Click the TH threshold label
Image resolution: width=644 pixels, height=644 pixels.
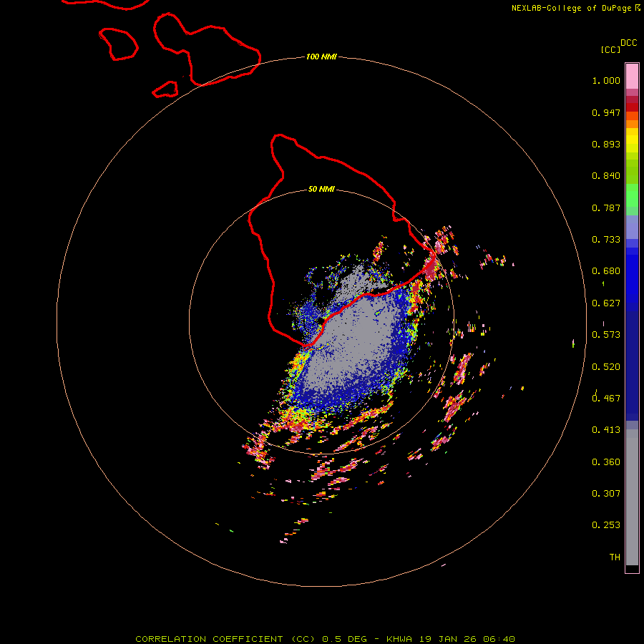tap(615, 557)
